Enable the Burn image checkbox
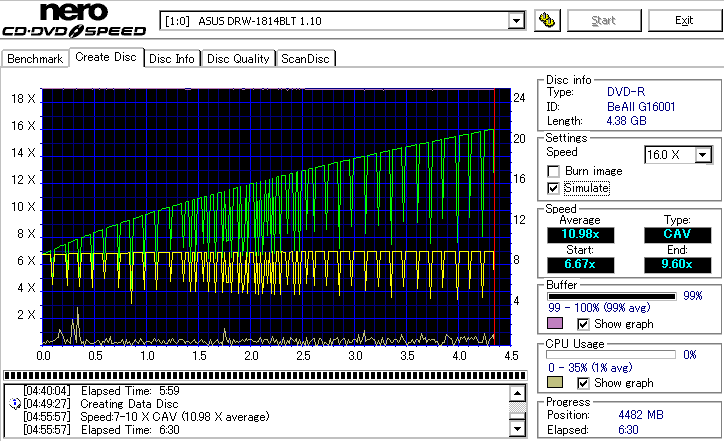This screenshot has width=724, height=441. tap(553, 172)
